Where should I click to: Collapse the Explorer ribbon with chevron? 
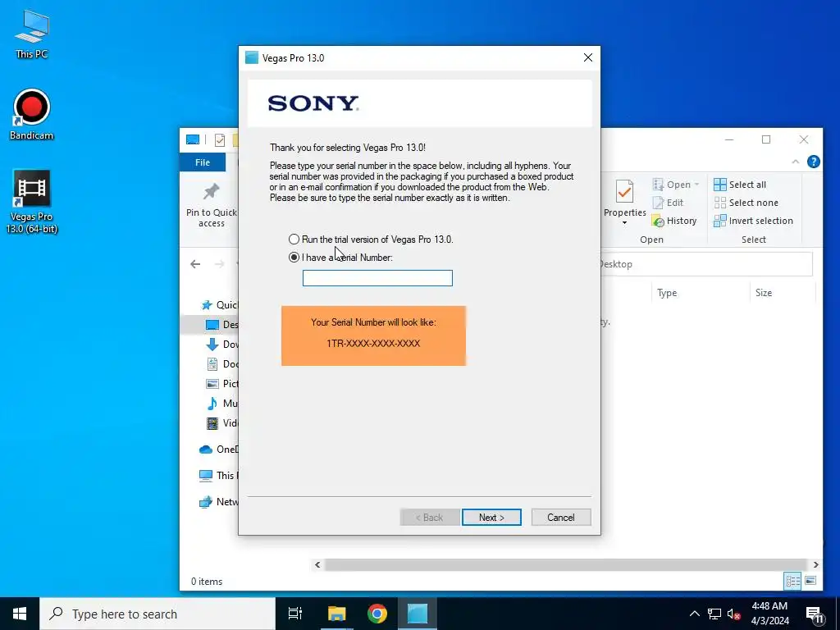pyautogui.click(x=796, y=162)
